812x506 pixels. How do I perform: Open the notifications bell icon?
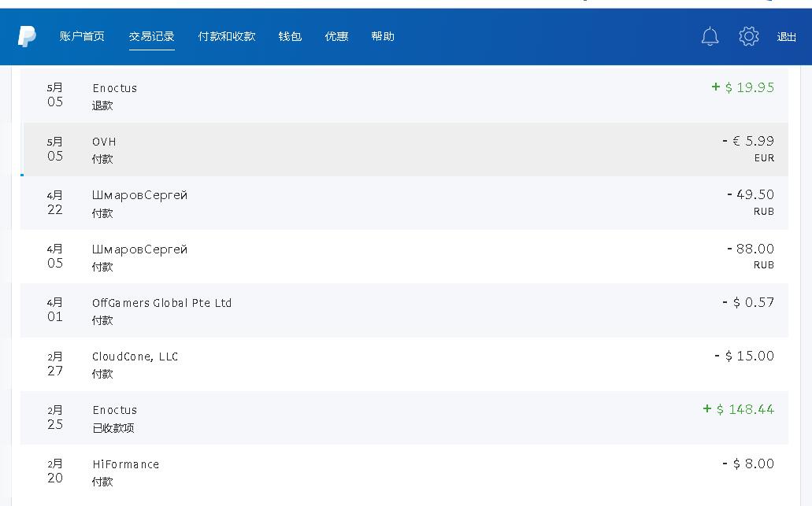710,36
